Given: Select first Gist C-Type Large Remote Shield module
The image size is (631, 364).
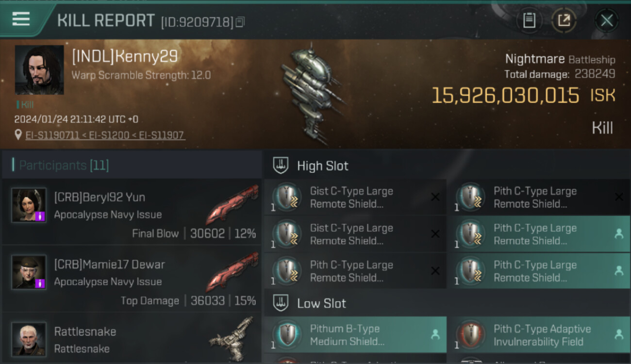Looking at the screenshot, I should [x=355, y=198].
